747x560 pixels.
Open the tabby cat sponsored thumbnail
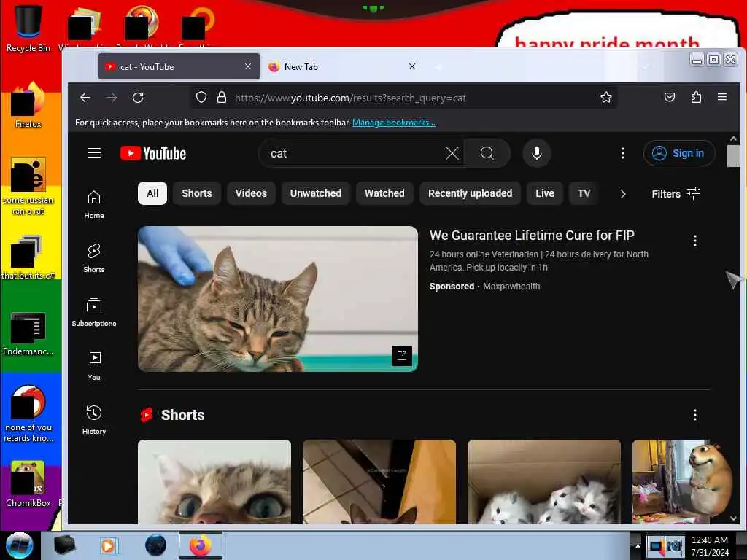pyautogui.click(x=278, y=298)
